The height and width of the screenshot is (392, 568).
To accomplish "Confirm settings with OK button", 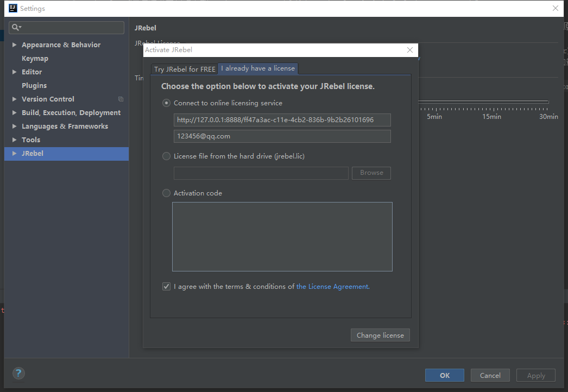I will tap(445, 375).
